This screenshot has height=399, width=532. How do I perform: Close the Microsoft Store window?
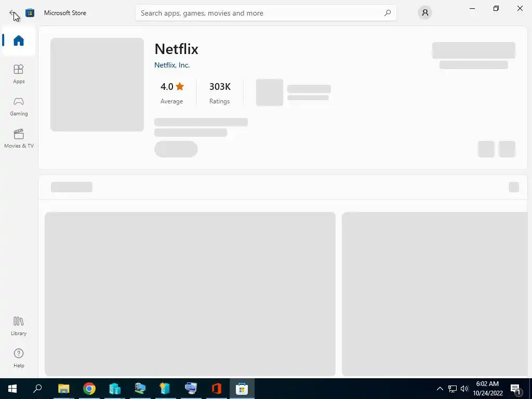pos(520,8)
